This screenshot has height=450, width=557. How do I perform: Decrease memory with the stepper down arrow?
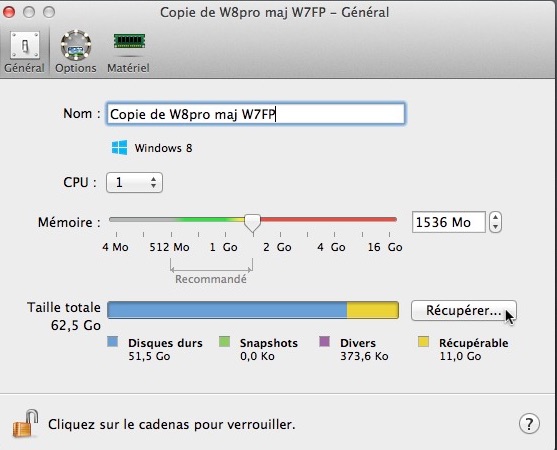[x=495, y=227]
